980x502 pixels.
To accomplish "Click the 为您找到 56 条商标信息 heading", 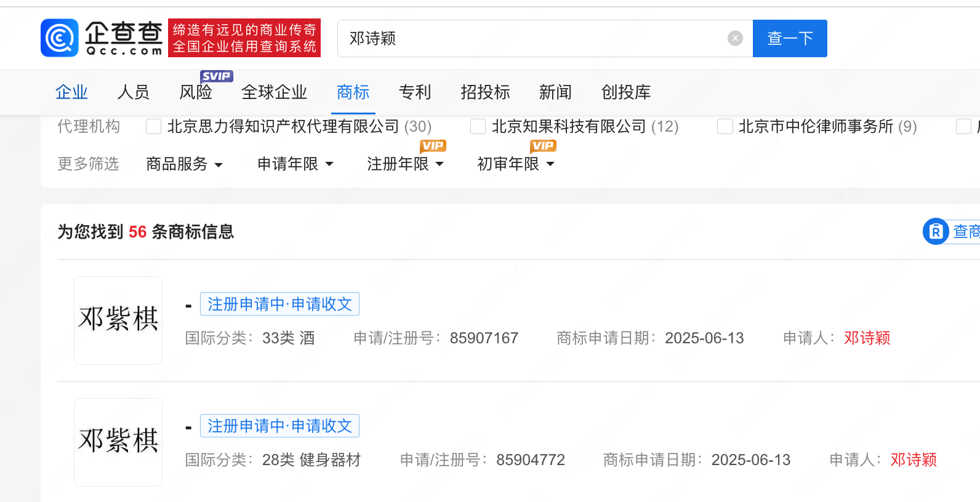I will [x=146, y=232].
